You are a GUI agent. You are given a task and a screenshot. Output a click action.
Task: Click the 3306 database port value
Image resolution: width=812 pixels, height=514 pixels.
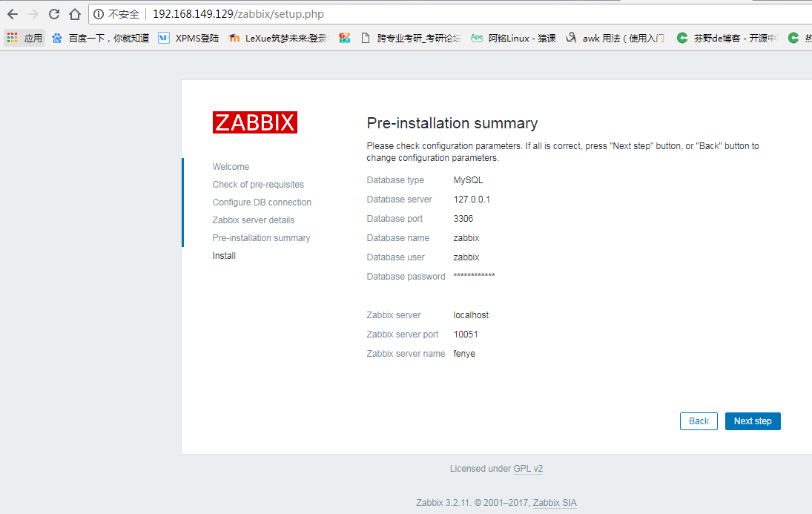[x=463, y=219]
